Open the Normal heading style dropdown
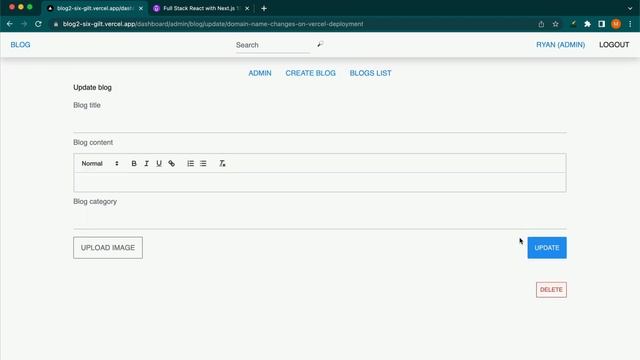Viewport: 640px width, 360px height. tap(100, 164)
